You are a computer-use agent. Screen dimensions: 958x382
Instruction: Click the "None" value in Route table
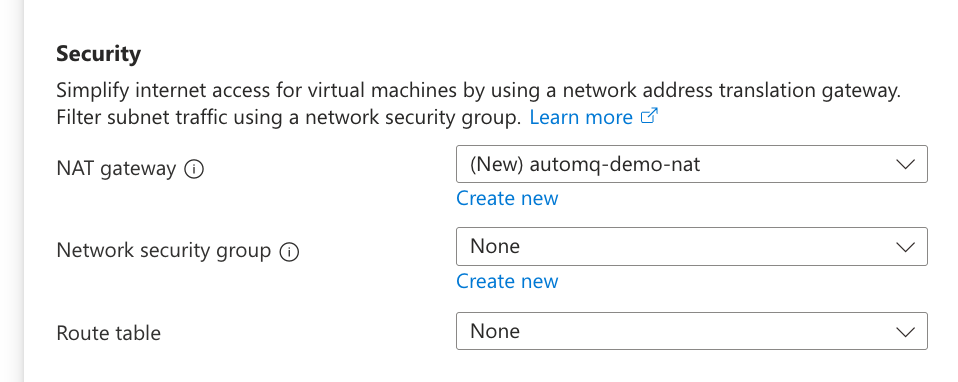(x=495, y=331)
